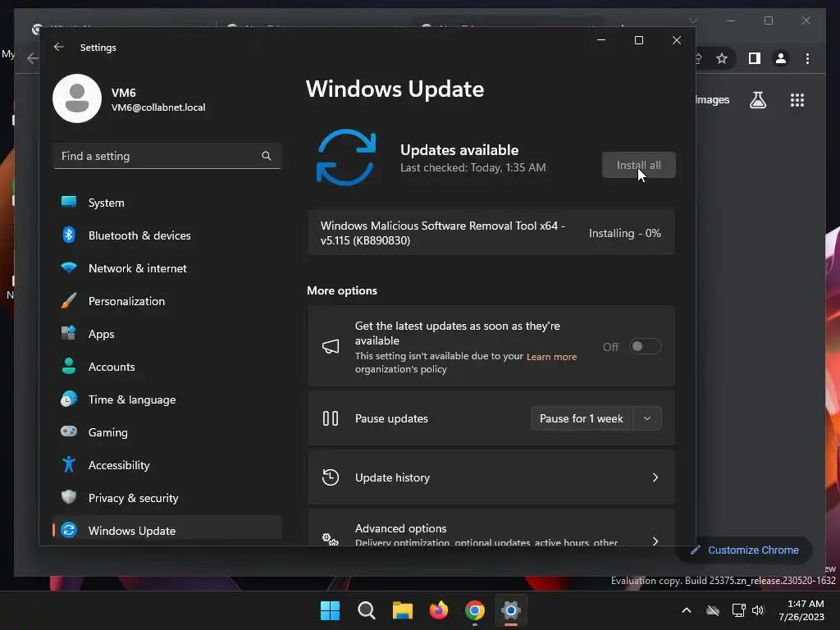Screen dimensions: 840x630
Task: Click Images link in Chrome window
Action: (x=712, y=99)
